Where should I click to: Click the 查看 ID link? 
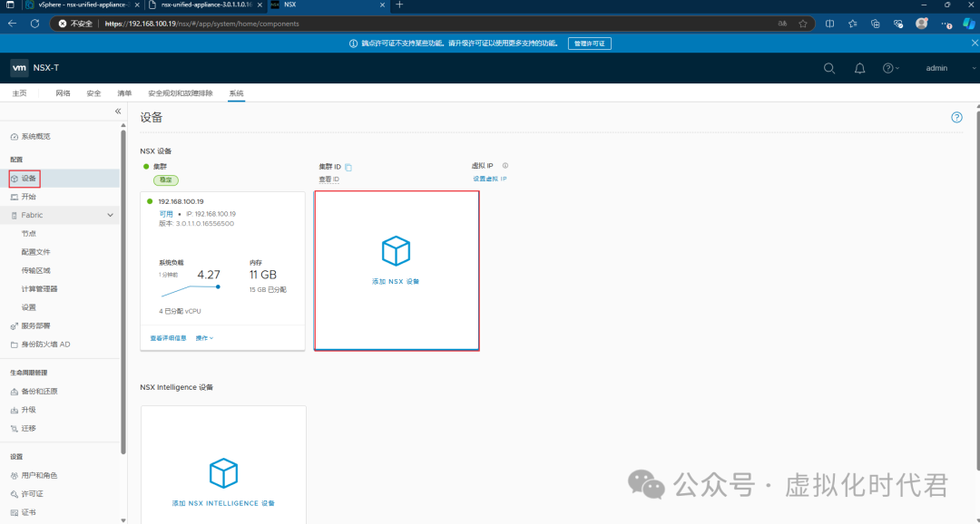pyautogui.click(x=328, y=180)
